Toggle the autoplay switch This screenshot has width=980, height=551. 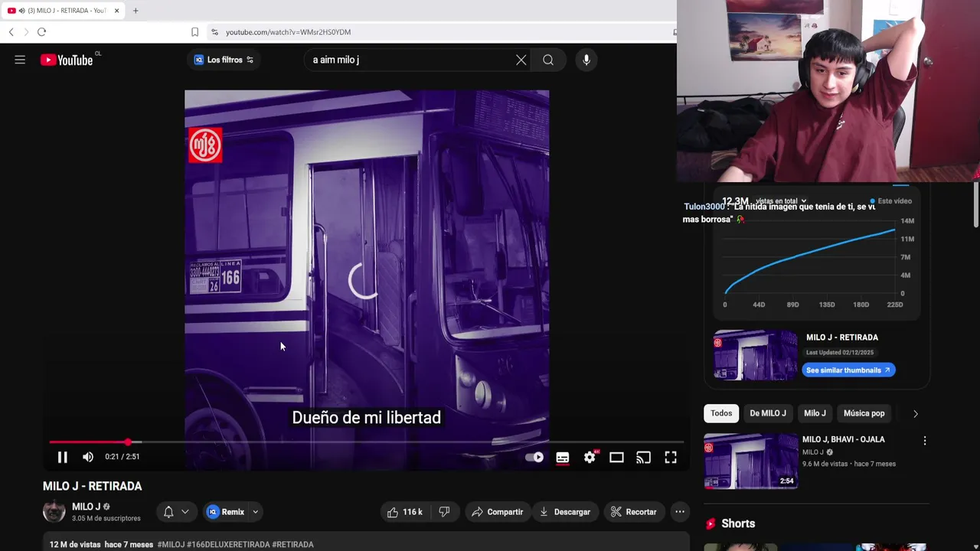(x=534, y=457)
